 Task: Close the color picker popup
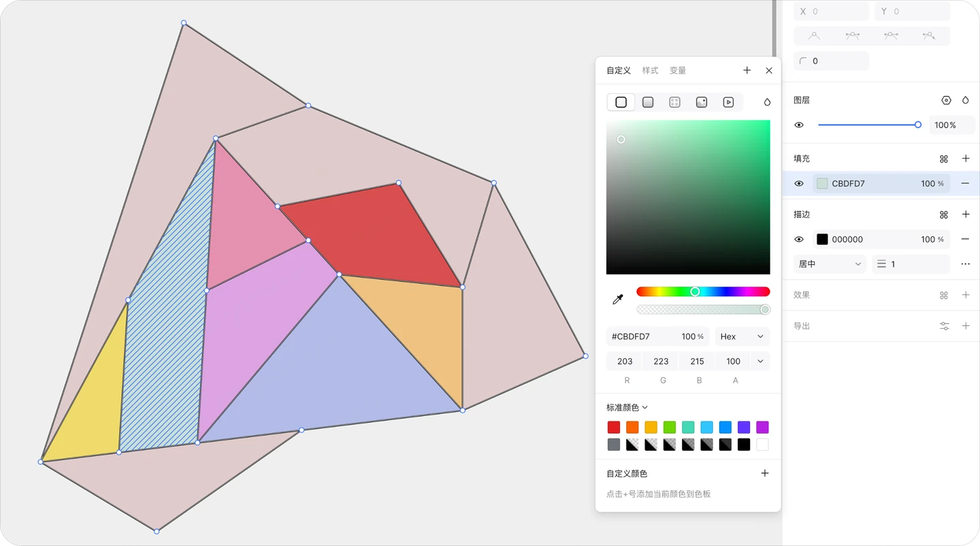point(769,71)
